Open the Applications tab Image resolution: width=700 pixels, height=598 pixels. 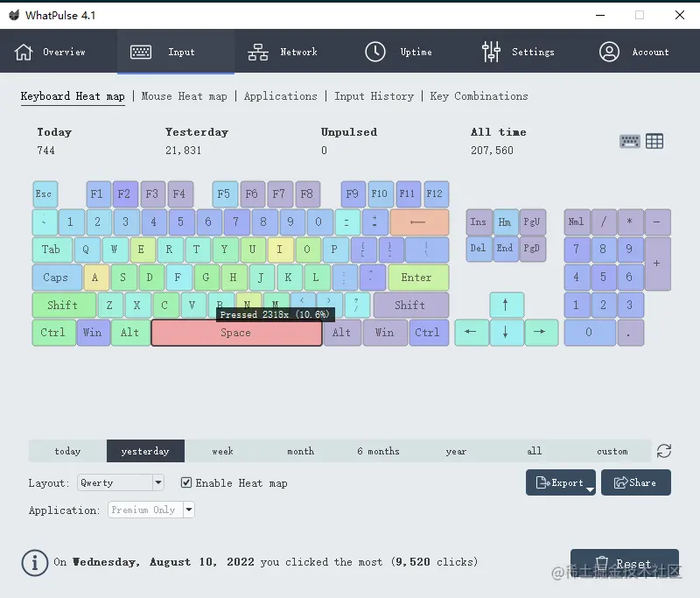(280, 96)
